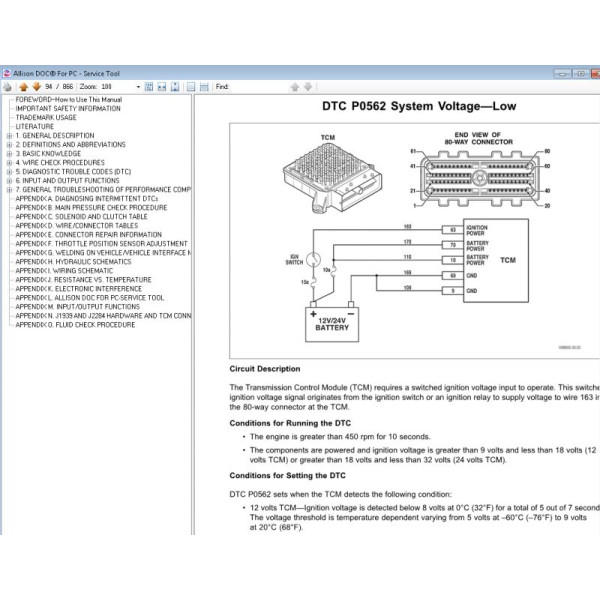Viewport: 600px width, 600px height.
Task: Expand 5. Diagnostic Trouble Codes (DTC) node
Action: point(9,171)
